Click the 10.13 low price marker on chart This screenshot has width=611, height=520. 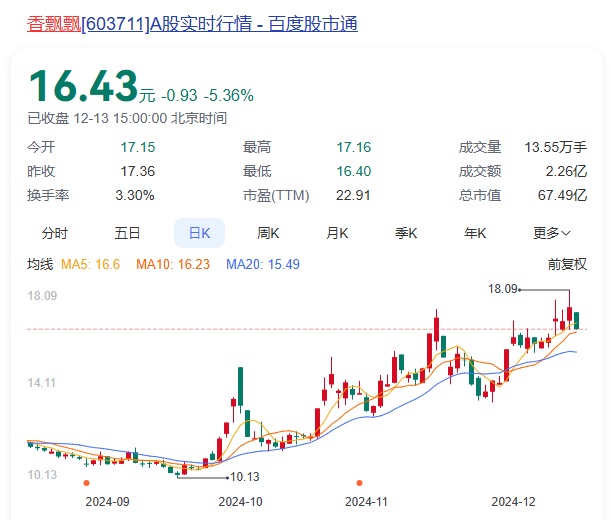coord(244,477)
